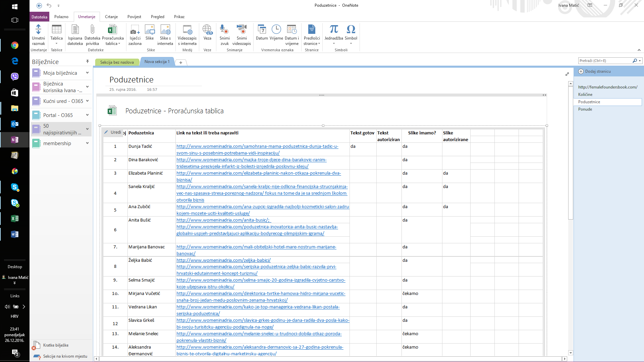Open Chrome from the taskbar

point(15,45)
